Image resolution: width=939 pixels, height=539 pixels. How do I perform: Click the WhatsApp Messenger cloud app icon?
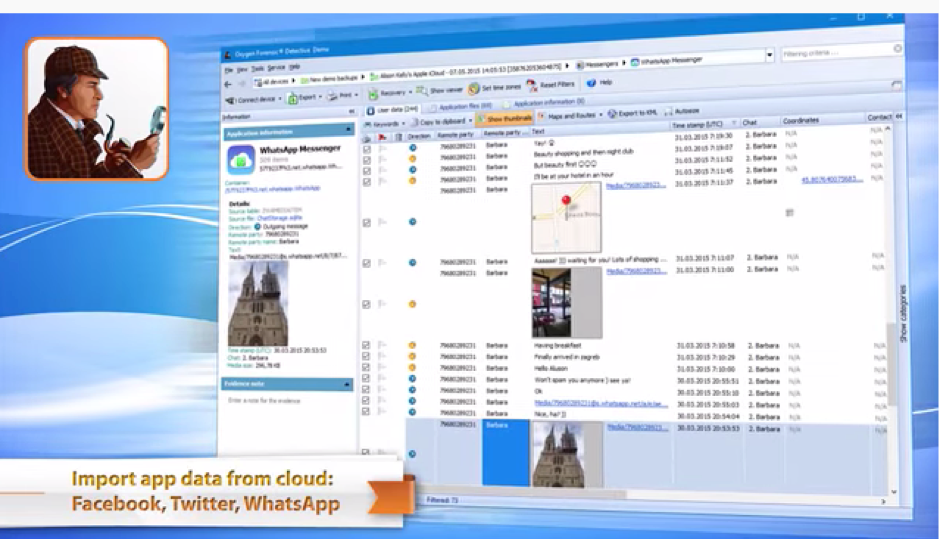pos(241,160)
